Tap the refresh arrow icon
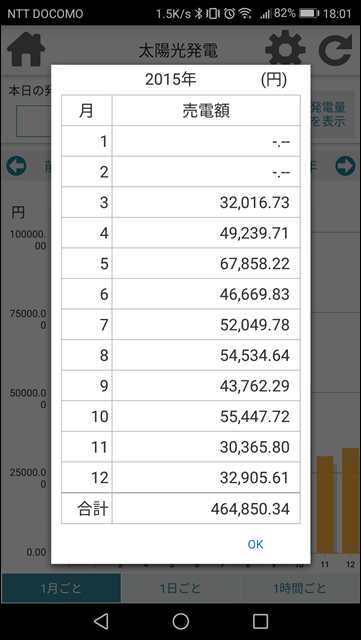This screenshot has height=640, width=361. click(336, 49)
